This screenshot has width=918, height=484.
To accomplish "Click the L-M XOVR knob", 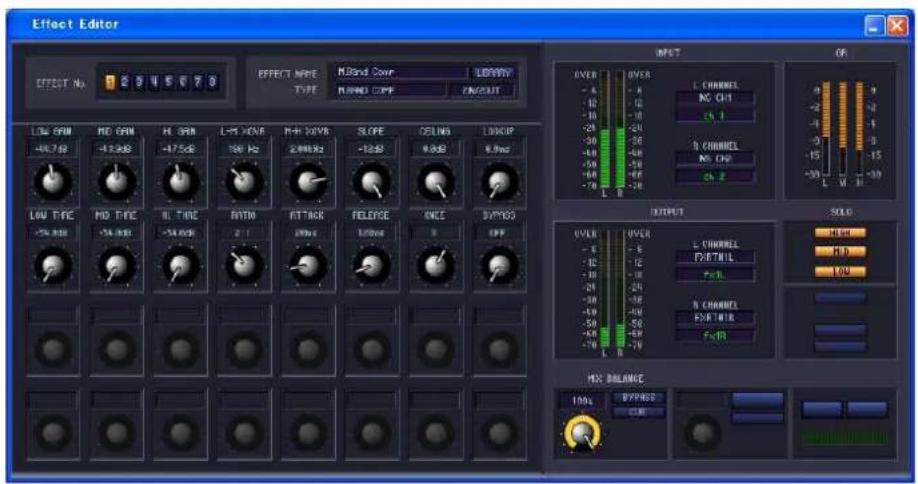I will coord(244,181).
